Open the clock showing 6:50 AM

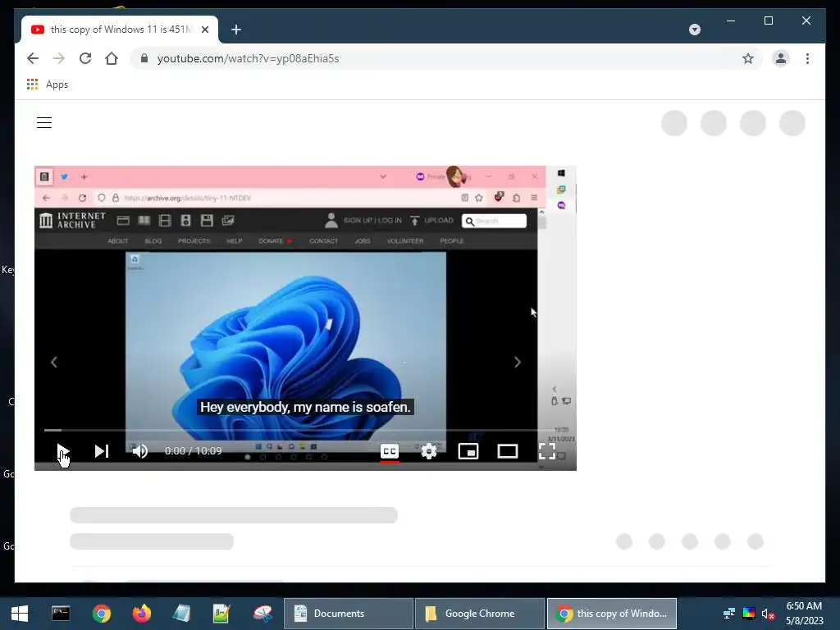(x=804, y=614)
